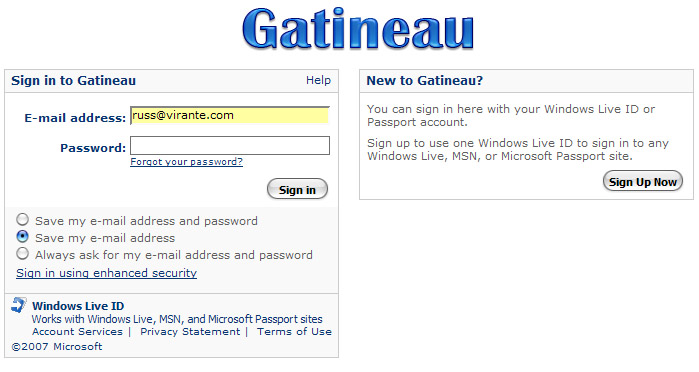
Task: Focus the Password input field
Action: click(x=230, y=146)
